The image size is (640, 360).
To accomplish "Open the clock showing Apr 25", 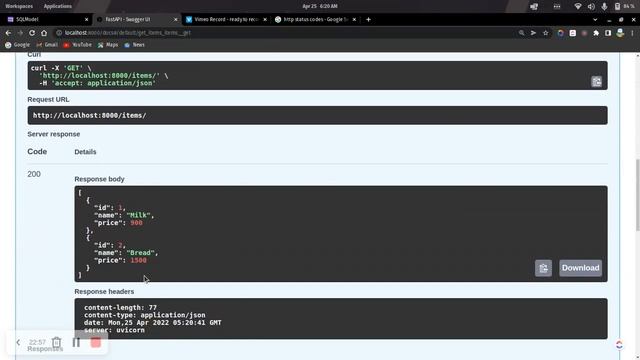I will [320, 6].
